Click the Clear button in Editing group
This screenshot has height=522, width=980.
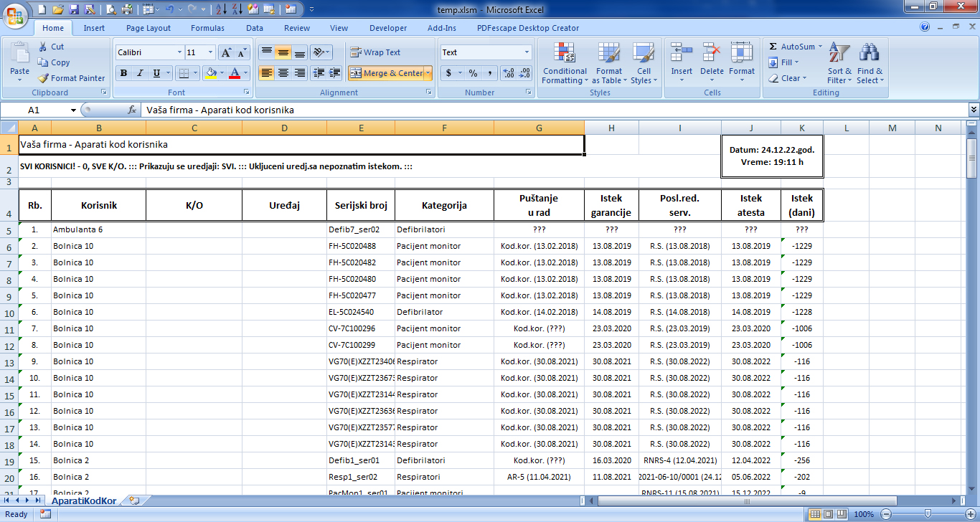(787, 78)
